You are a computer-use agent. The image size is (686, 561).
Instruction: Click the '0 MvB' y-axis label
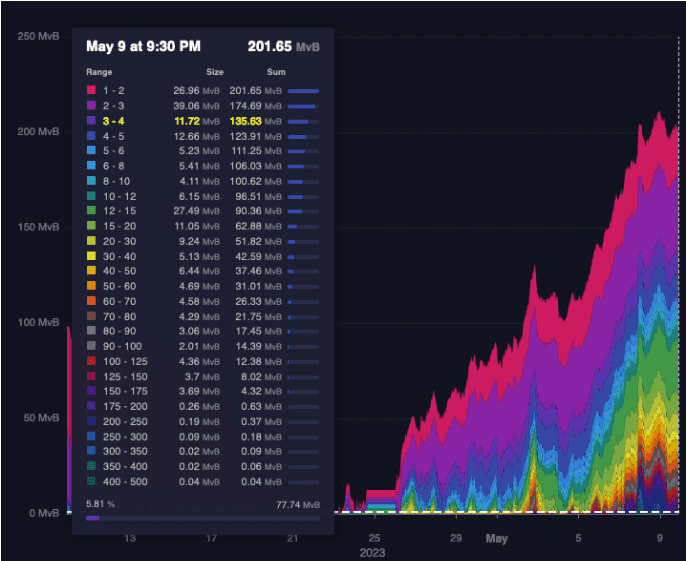tap(44, 513)
